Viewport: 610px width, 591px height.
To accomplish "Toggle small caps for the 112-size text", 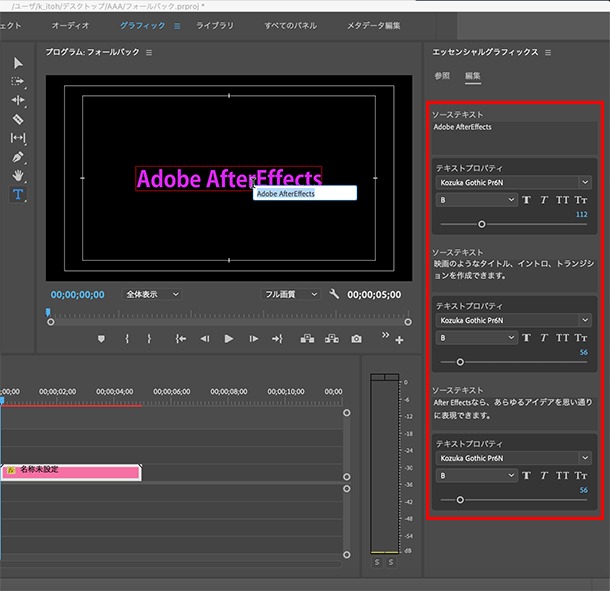I will point(581,200).
